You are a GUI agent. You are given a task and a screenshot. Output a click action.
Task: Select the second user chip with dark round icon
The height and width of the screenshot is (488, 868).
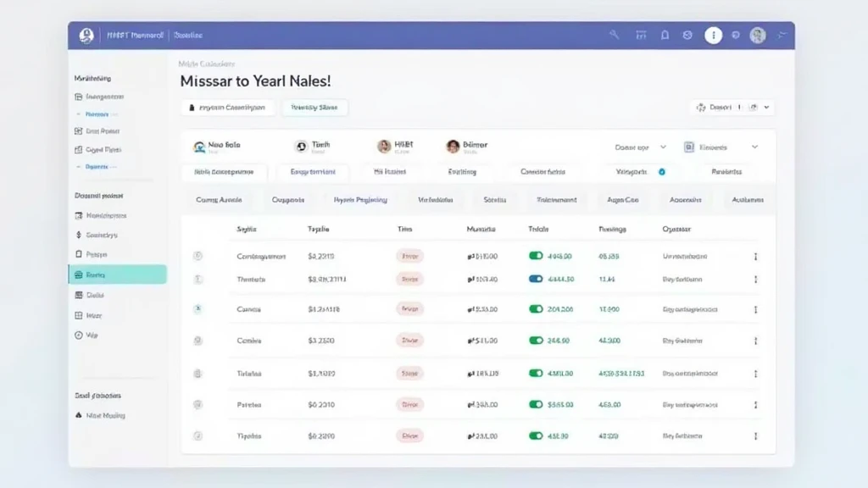tap(312, 146)
